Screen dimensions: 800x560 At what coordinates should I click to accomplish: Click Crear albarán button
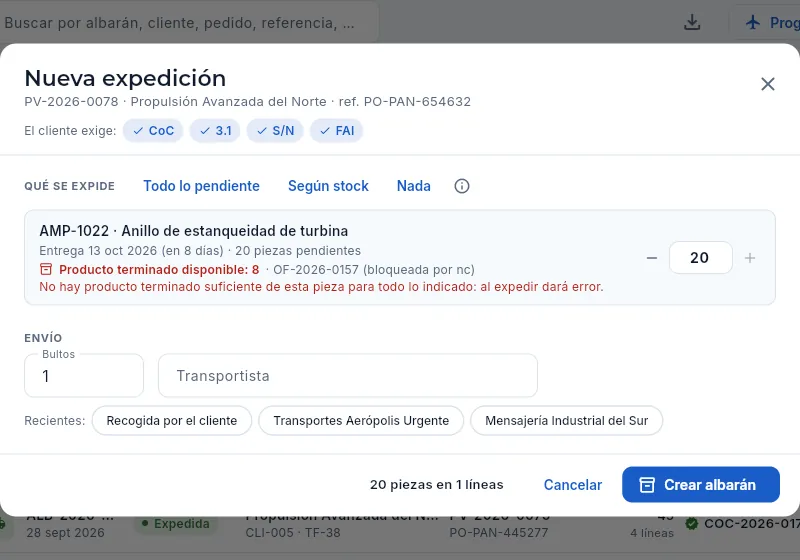point(701,485)
